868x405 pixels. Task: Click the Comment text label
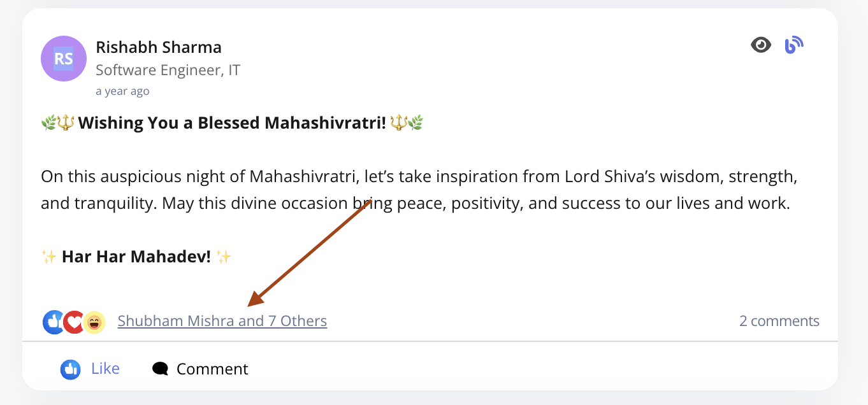click(212, 369)
